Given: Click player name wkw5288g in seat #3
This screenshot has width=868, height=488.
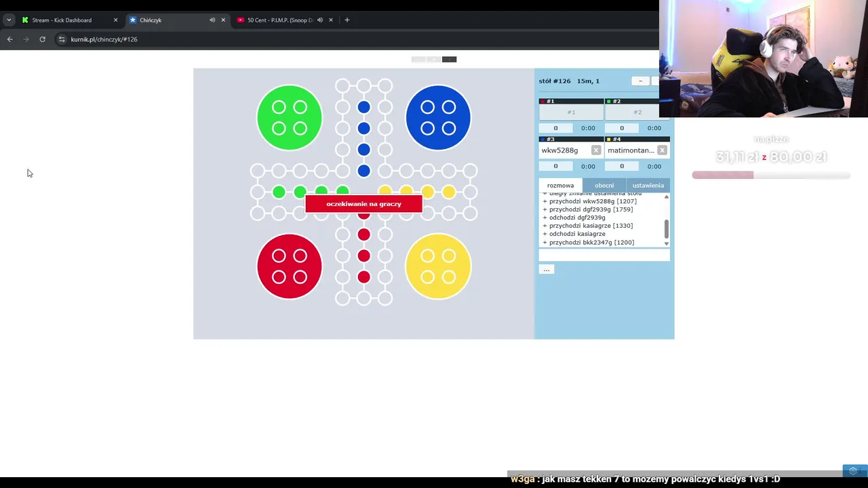Looking at the screenshot, I should 560,150.
